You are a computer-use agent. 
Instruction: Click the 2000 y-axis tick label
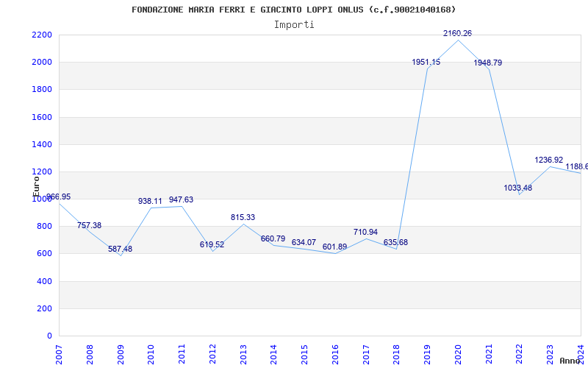[42, 63]
